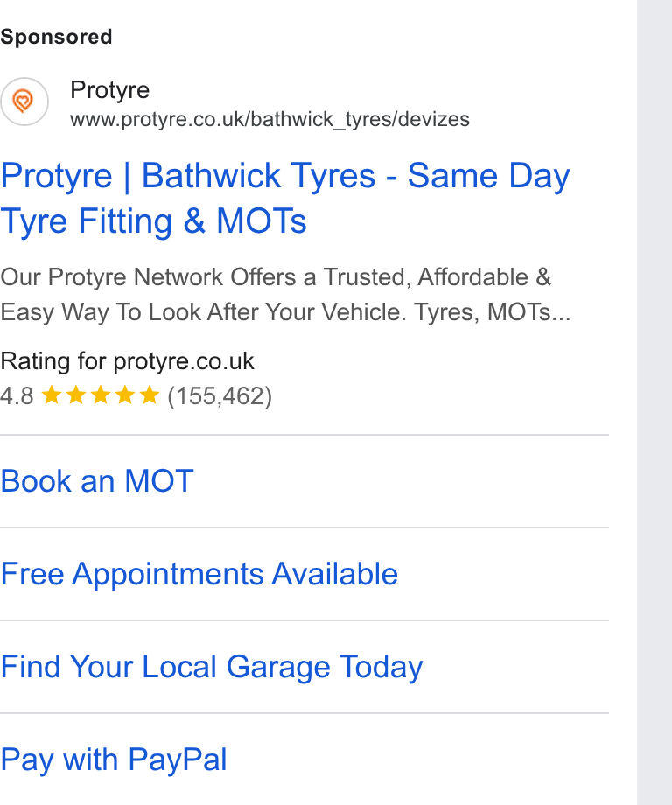Click the ad description about Protyre Network

[285, 295]
